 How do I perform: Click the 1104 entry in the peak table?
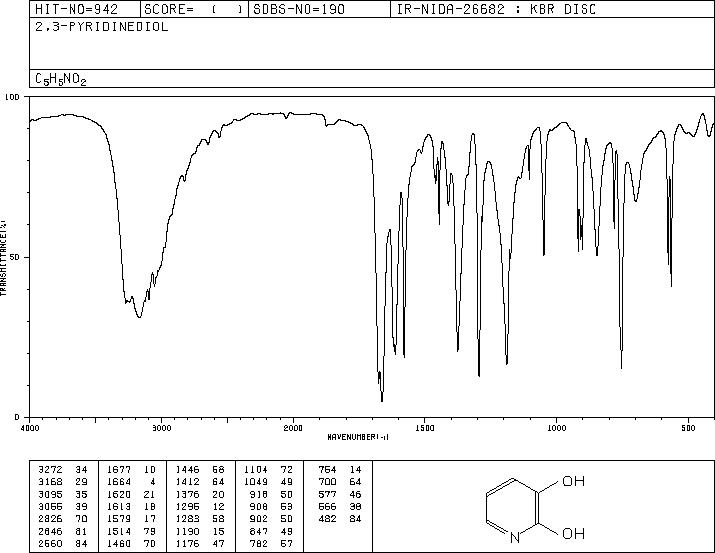(x=256, y=470)
